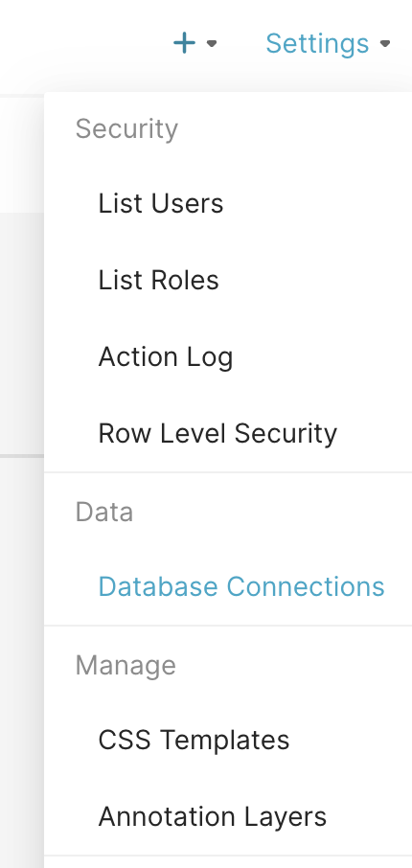Click white page header strip left of Security
The image size is (412, 868).
click(22, 155)
